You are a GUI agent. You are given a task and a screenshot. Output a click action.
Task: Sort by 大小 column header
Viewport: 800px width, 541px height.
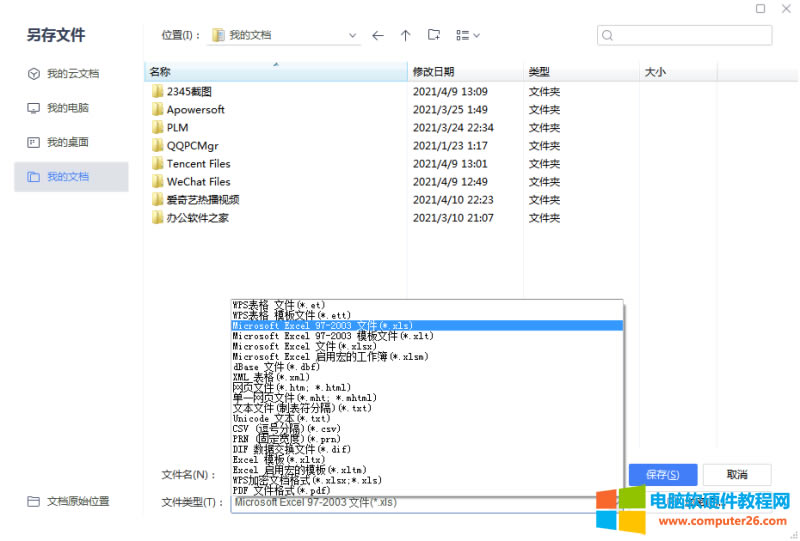click(678, 71)
